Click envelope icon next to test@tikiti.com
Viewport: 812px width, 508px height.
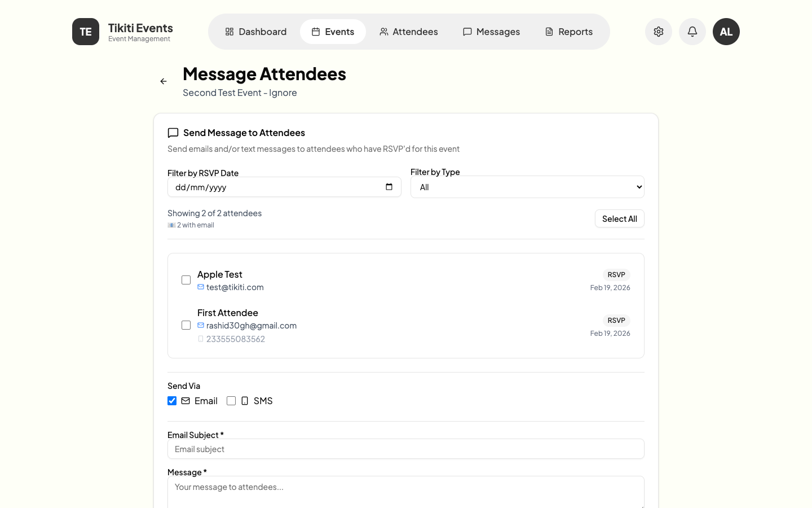201,287
